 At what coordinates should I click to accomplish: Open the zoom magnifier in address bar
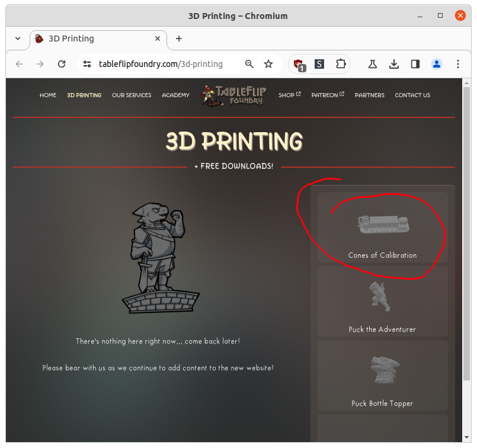(249, 64)
